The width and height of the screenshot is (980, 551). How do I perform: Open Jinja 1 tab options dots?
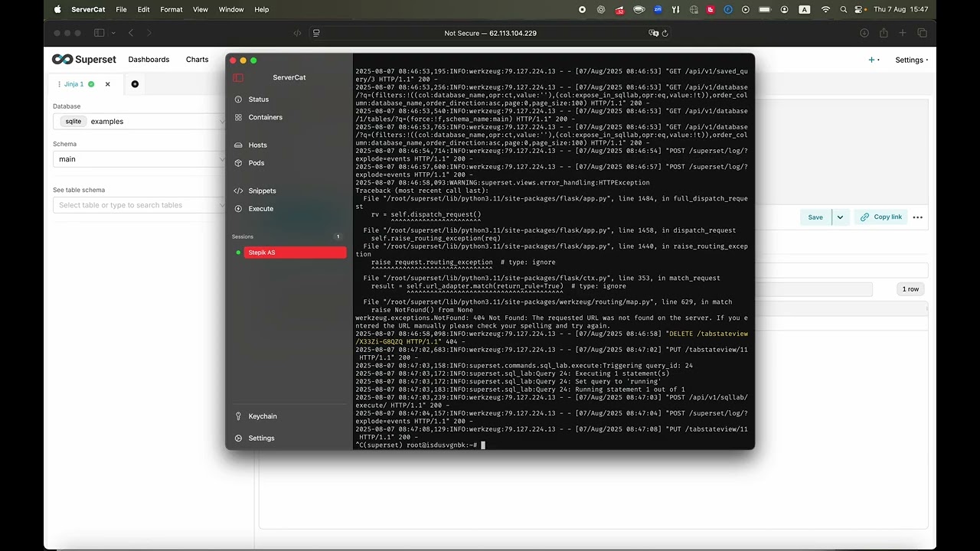click(59, 84)
